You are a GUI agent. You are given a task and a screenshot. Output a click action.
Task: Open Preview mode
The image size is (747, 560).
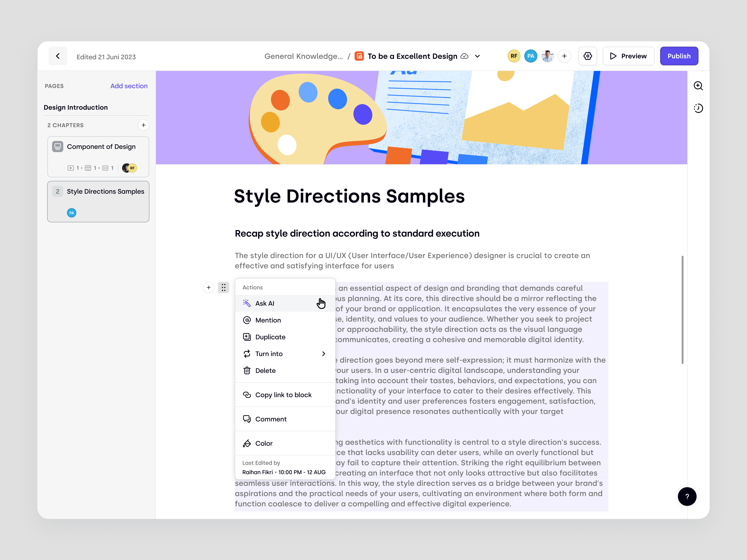[x=628, y=56]
